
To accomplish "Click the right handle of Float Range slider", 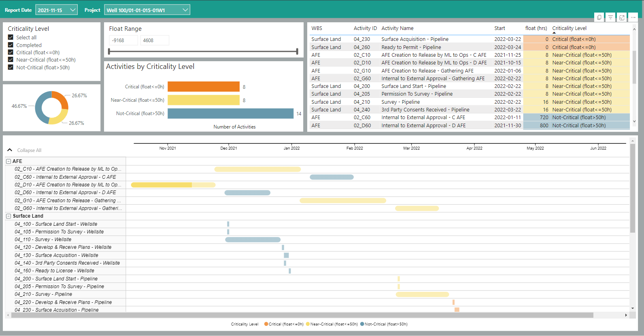I will click(x=297, y=51).
